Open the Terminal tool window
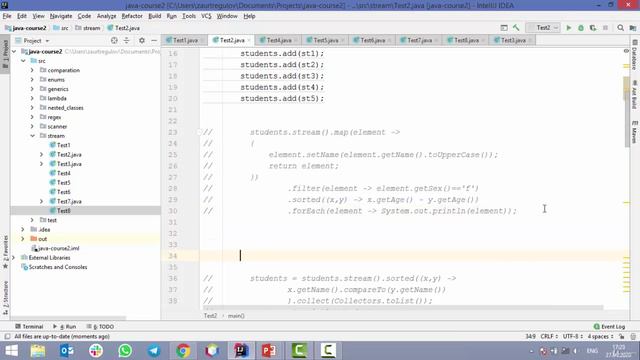 (x=29, y=327)
